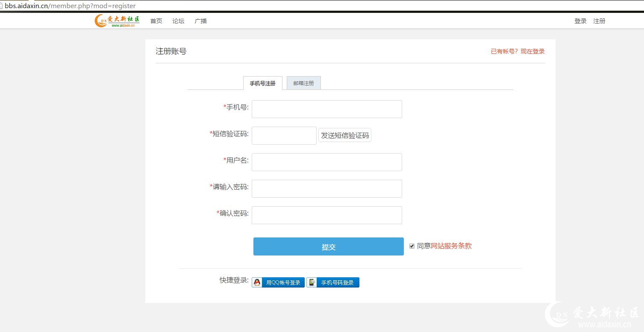
Task: Open the 已有帐号？现在登录 link
Action: (x=518, y=51)
